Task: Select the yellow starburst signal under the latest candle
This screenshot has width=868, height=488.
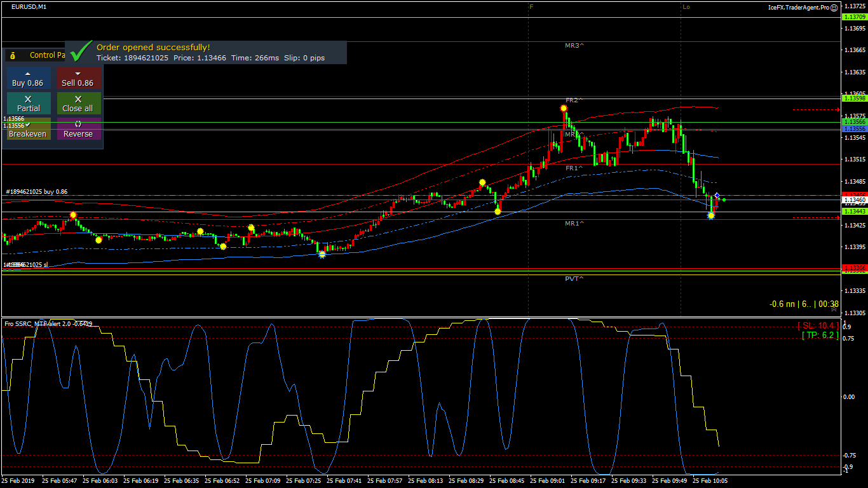Action: (x=711, y=215)
